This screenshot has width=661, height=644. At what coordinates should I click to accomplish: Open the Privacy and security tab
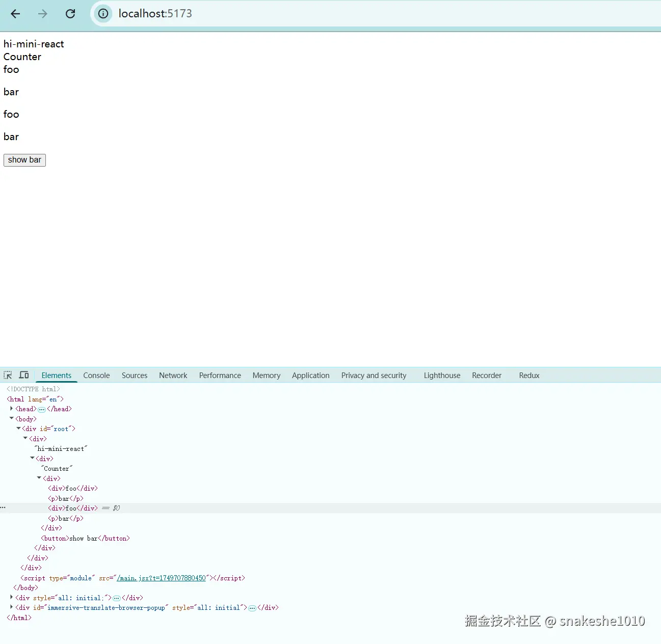(374, 375)
